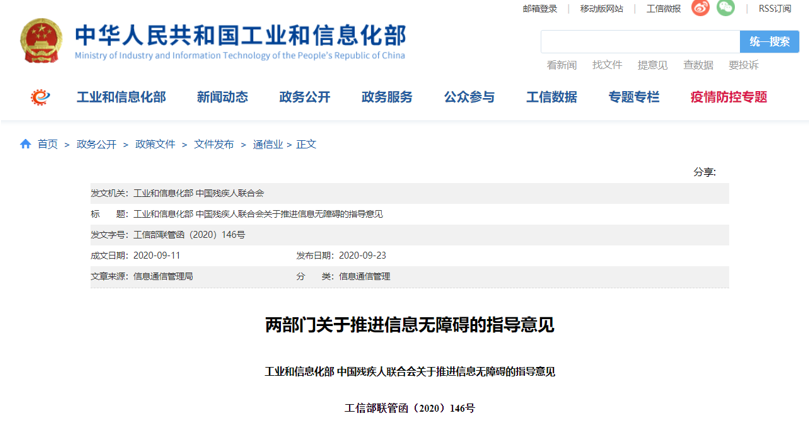Click 文章来源 信息通信管理局 value

click(x=163, y=276)
